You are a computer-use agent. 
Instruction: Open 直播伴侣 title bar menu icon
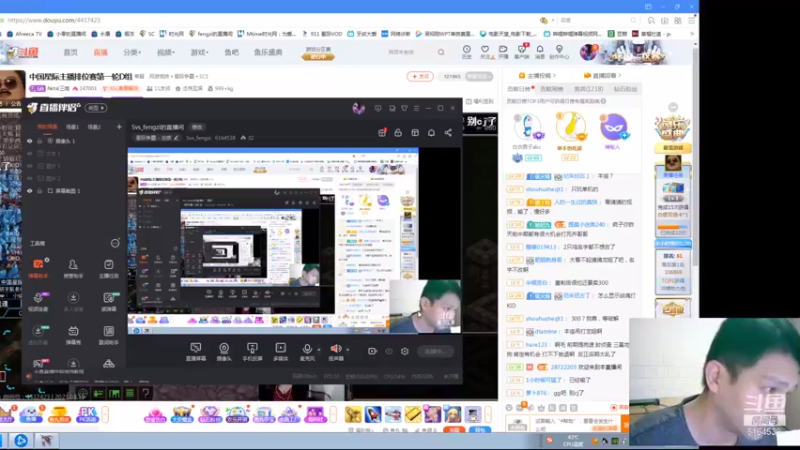416,108
